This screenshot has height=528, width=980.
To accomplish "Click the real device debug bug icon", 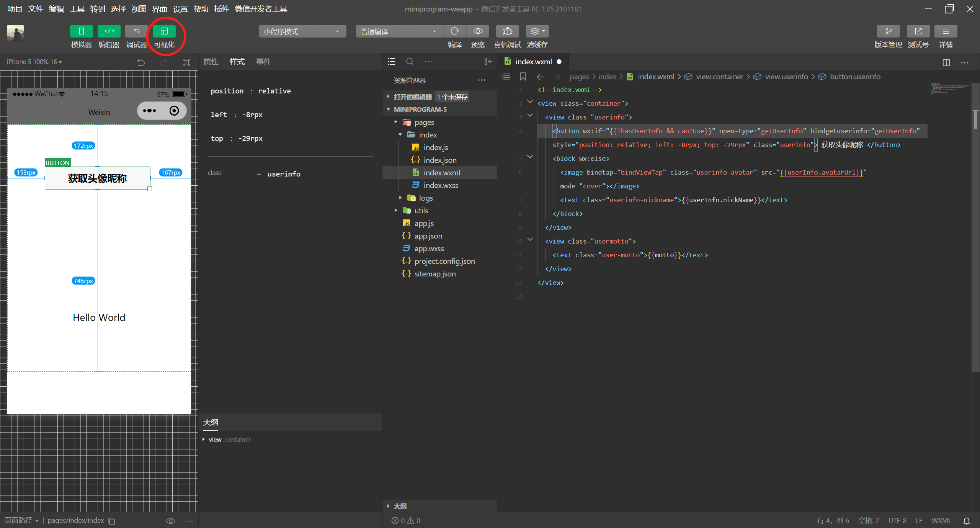I will (x=507, y=31).
